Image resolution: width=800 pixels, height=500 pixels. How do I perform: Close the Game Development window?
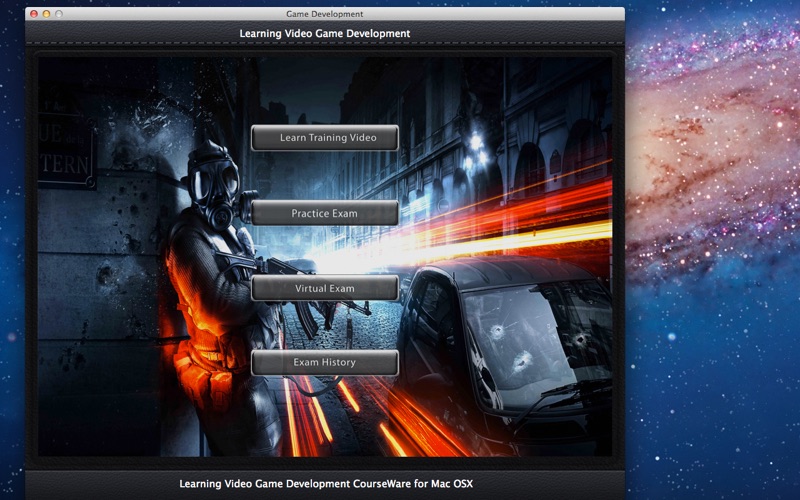[34, 14]
